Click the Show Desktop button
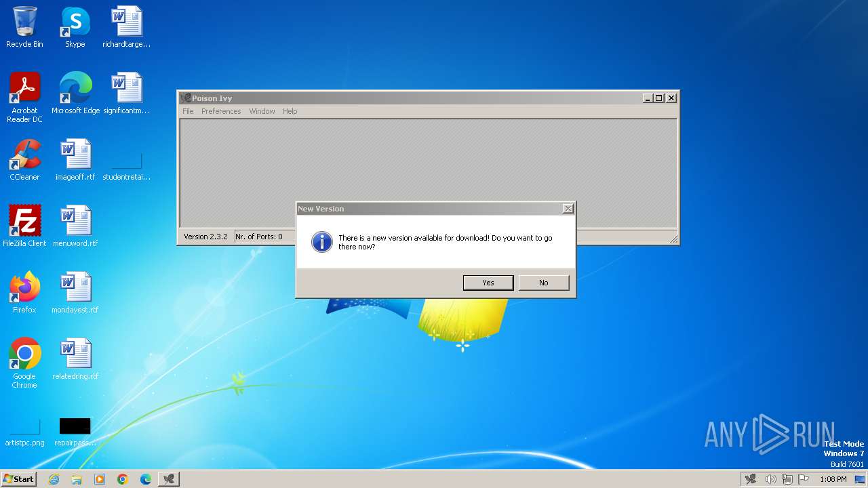Screen dimensions: 868x488 tap(861, 479)
